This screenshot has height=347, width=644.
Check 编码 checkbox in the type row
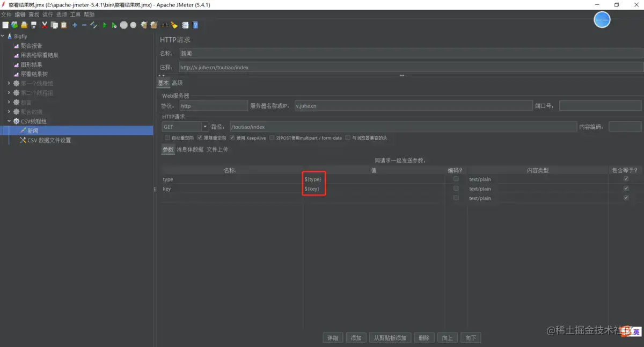click(x=456, y=179)
